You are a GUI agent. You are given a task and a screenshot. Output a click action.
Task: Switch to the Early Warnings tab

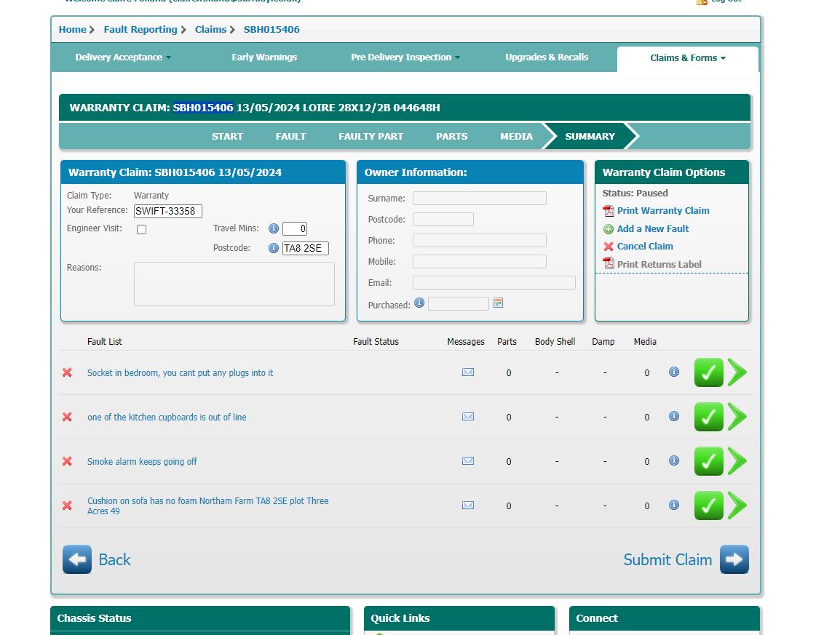click(264, 57)
